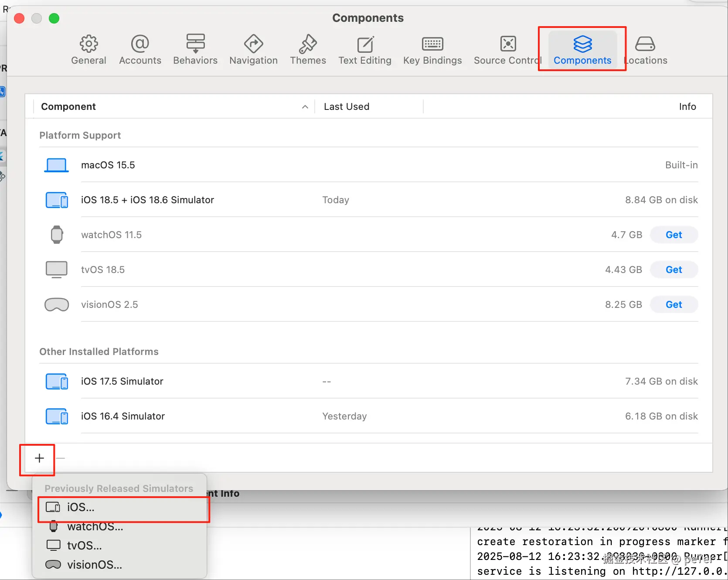728x580 pixels.
Task: Click the watchOS 11.5 watch icon
Action: pos(57,235)
